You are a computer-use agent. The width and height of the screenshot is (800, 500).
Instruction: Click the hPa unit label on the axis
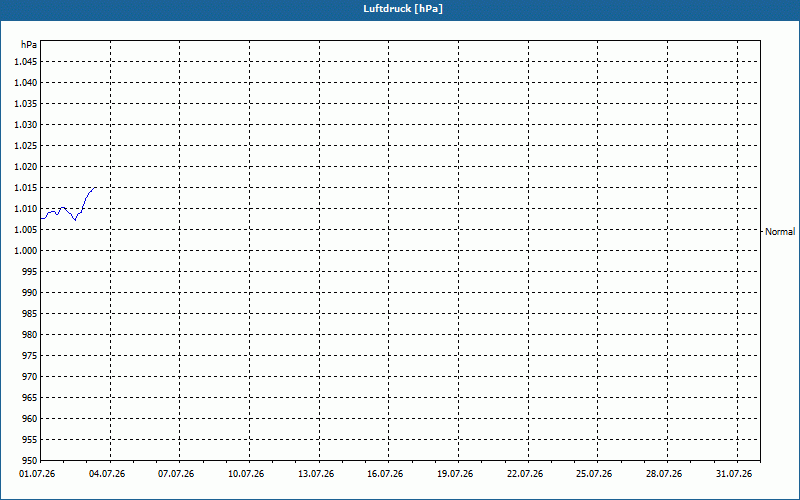click(x=29, y=45)
